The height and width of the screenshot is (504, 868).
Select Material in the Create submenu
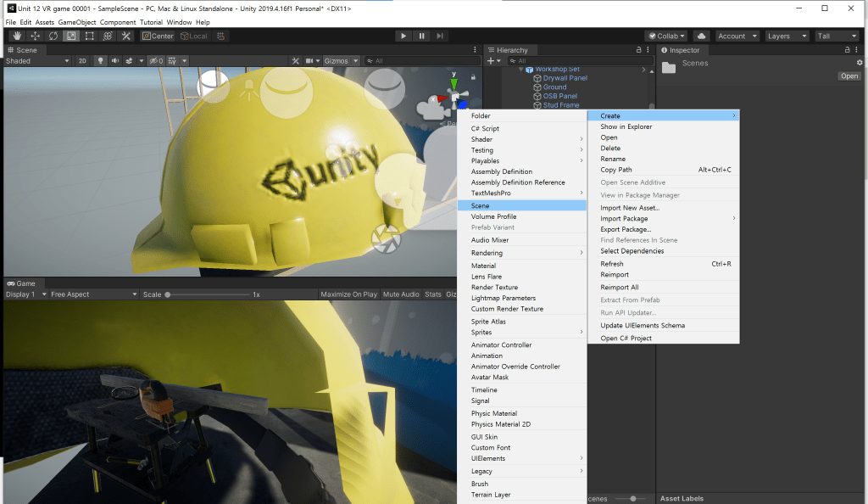click(x=483, y=266)
